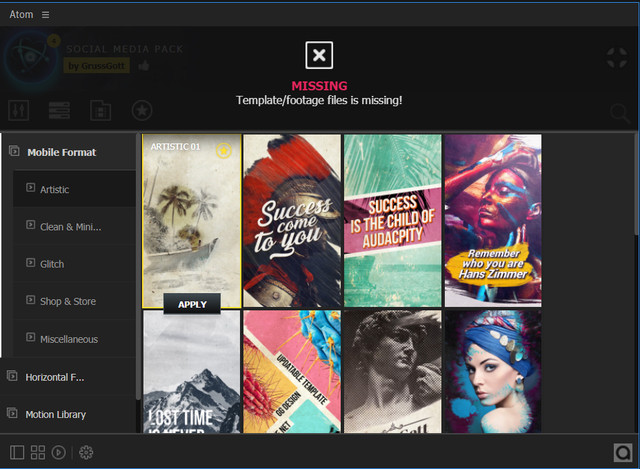Click the Atom pack logo icon

point(31,59)
